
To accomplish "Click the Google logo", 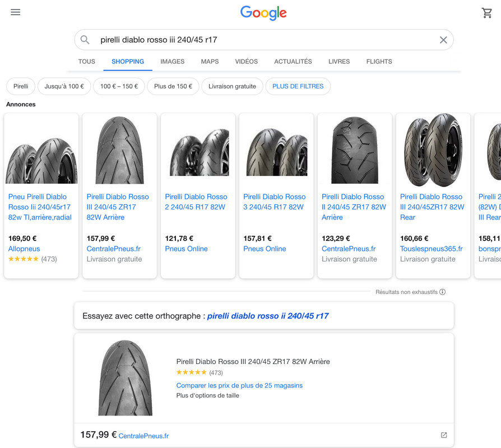I will click(x=263, y=13).
